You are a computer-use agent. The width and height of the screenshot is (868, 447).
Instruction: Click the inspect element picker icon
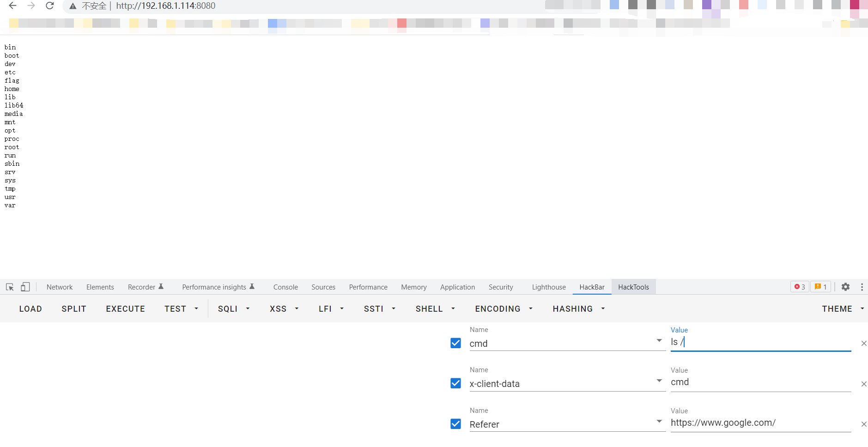click(10, 287)
